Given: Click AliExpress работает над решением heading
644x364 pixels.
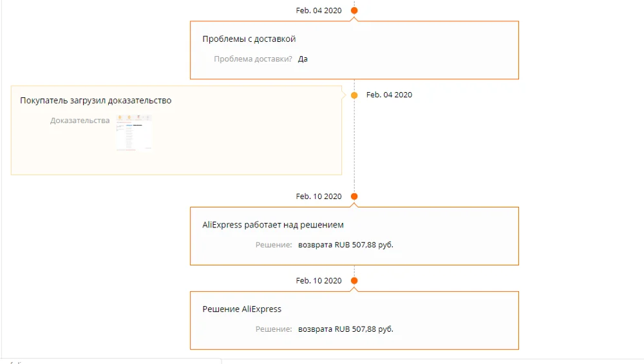Looking at the screenshot, I should pos(273,225).
